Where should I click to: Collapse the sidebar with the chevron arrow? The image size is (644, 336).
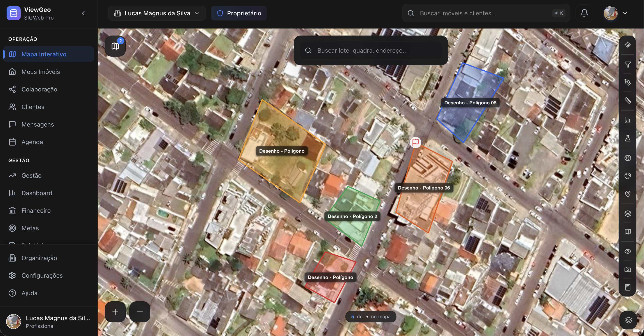click(x=84, y=13)
